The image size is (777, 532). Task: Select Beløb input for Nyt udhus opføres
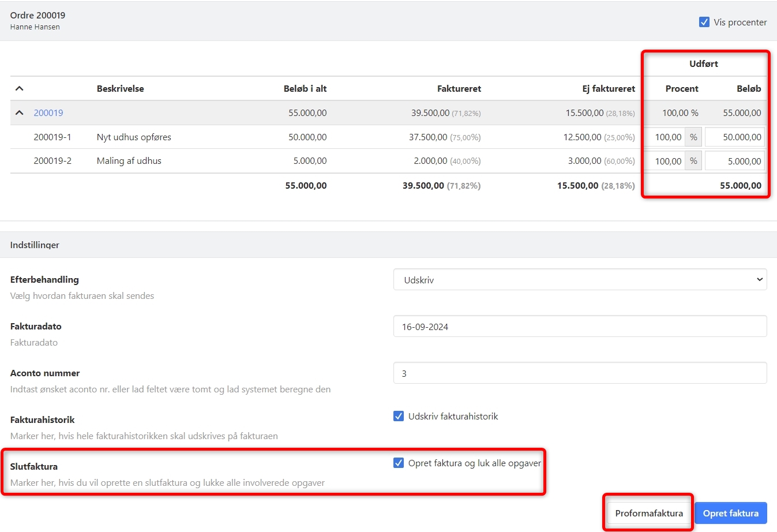(x=735, y=137)
